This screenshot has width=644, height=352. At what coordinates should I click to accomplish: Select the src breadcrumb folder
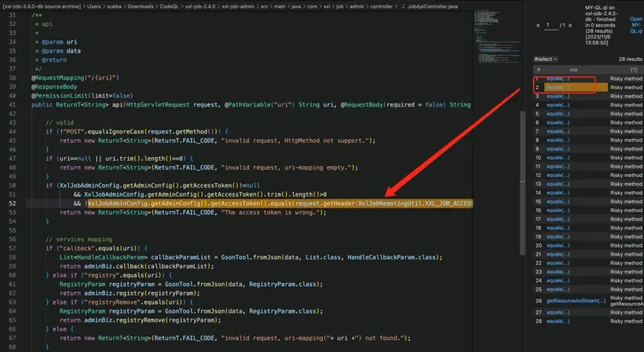click(x=264, y=7)
